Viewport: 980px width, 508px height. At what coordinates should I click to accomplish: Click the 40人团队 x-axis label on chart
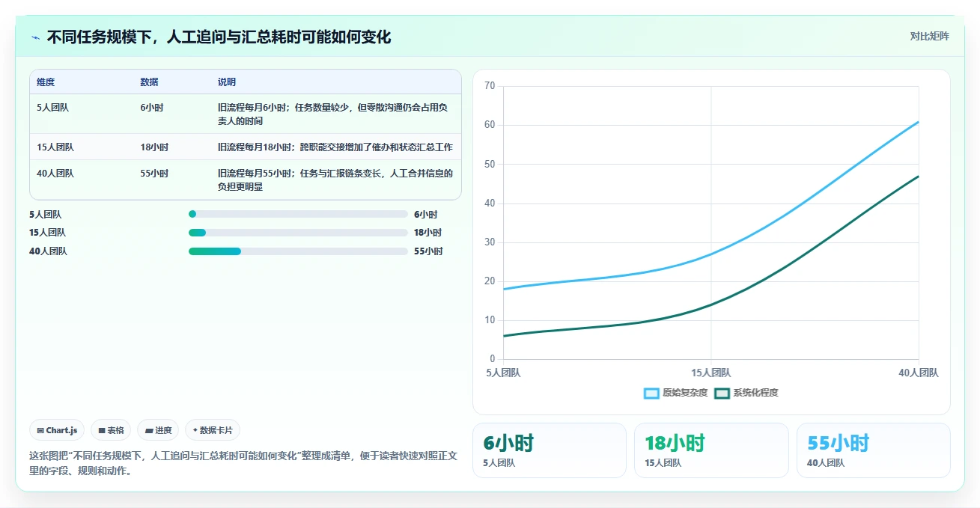[x=919, y=373]
